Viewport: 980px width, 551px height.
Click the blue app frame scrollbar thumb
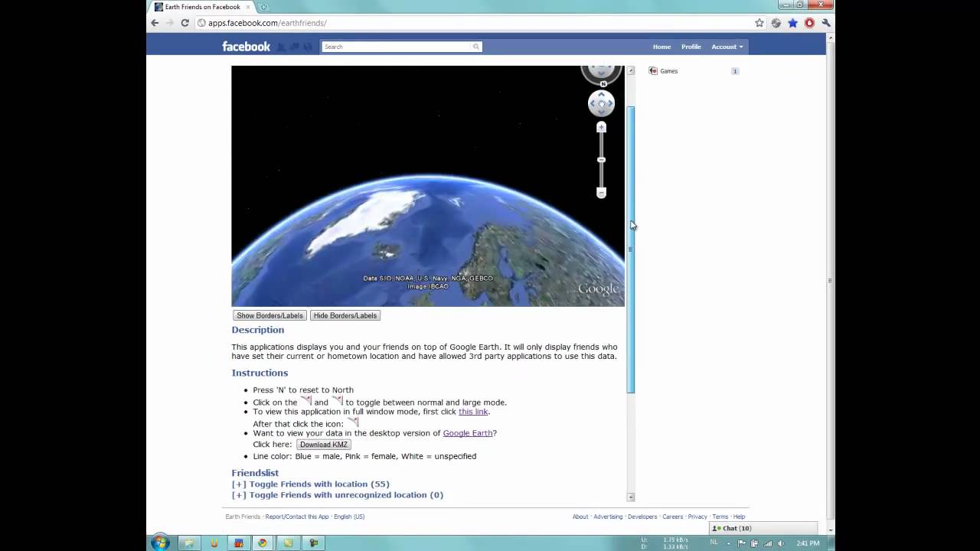(631, 249)
